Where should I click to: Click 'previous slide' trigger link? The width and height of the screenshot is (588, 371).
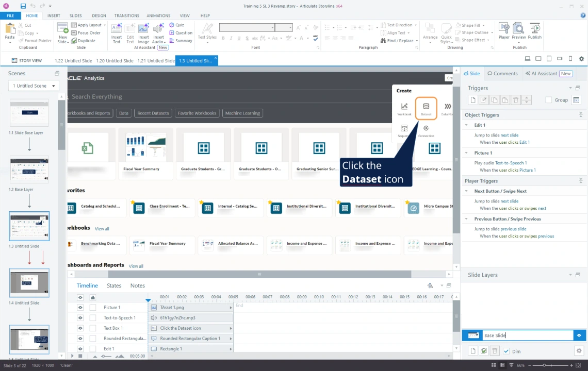513,229
